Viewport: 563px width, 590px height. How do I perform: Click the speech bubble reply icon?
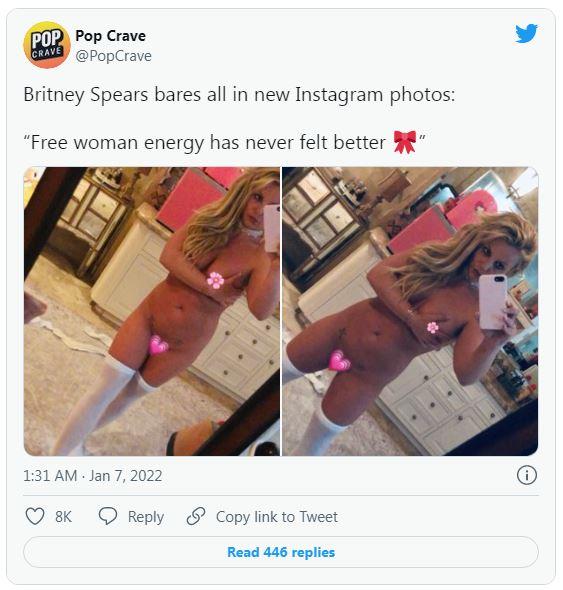point(108,516)
